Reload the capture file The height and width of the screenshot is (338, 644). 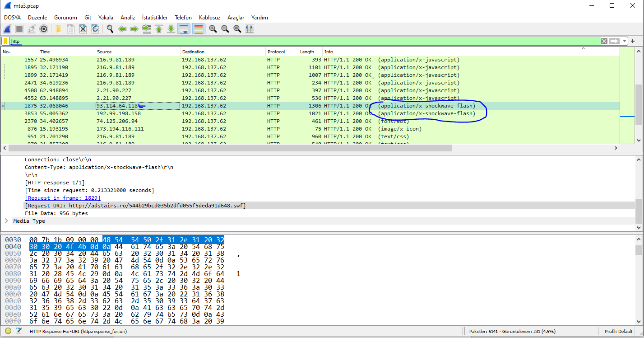coord(95,29)
